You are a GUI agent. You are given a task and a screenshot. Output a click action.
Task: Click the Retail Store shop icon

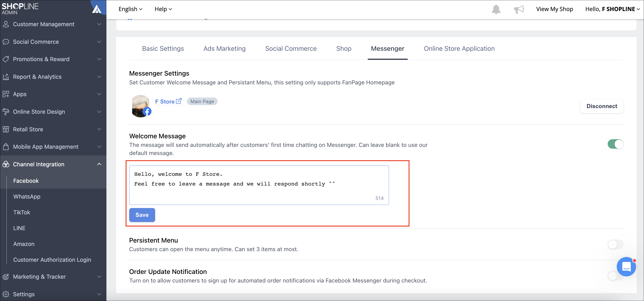pos(6,129)
